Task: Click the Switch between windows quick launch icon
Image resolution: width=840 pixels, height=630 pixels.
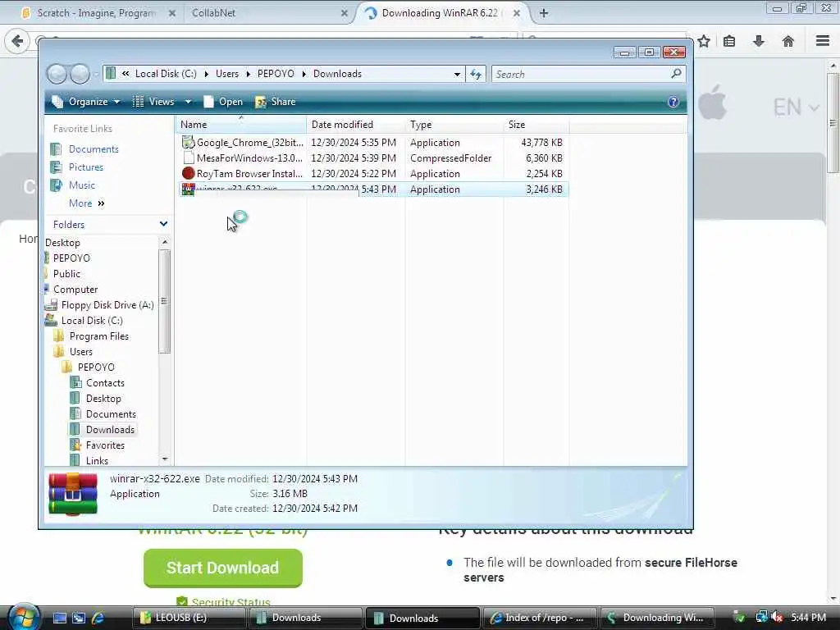Action: click(x=79, y=618)
